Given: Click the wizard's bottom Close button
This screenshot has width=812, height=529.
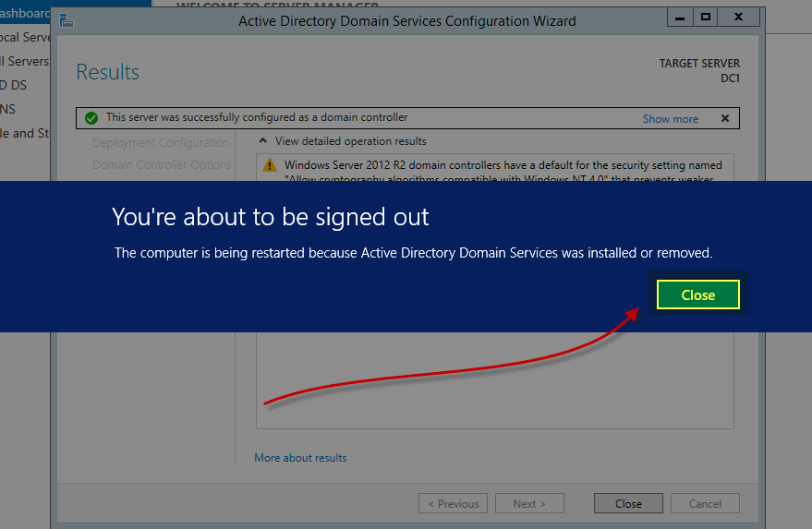Looking at the screenshot, I should [x=628, y=504].
